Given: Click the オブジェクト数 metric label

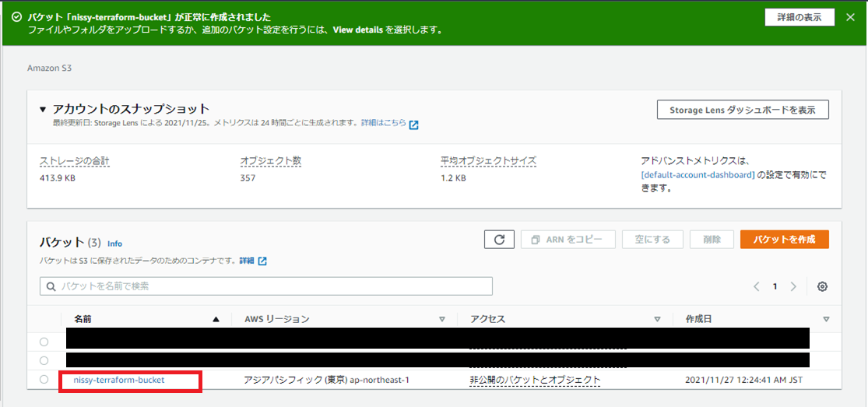Looking at the screenshot, I should click(271, 161).
